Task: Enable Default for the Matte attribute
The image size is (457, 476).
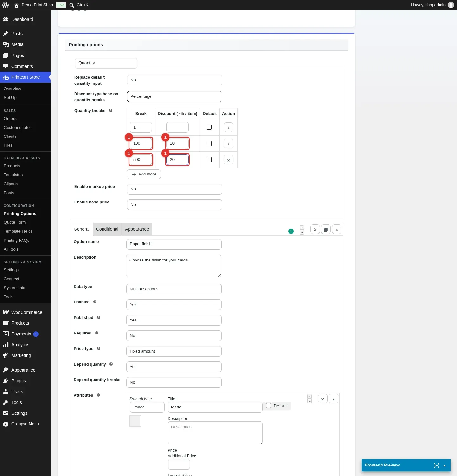Action: pos(268,406)
